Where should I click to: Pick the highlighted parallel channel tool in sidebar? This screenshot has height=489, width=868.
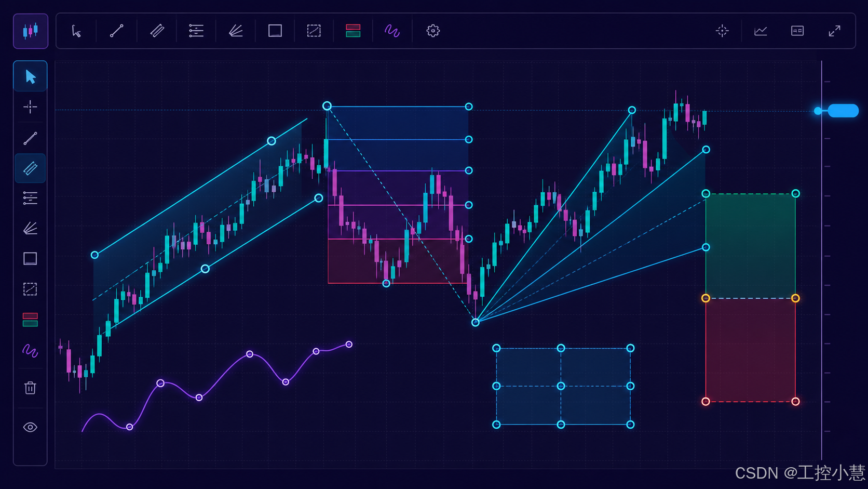pos(30,168)
